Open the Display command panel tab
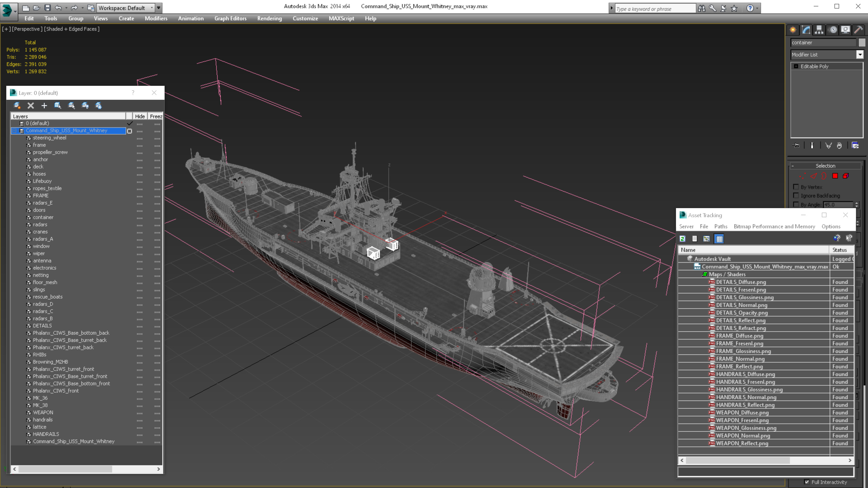Viewport: 868px width, 488px height. coord(845,30)
